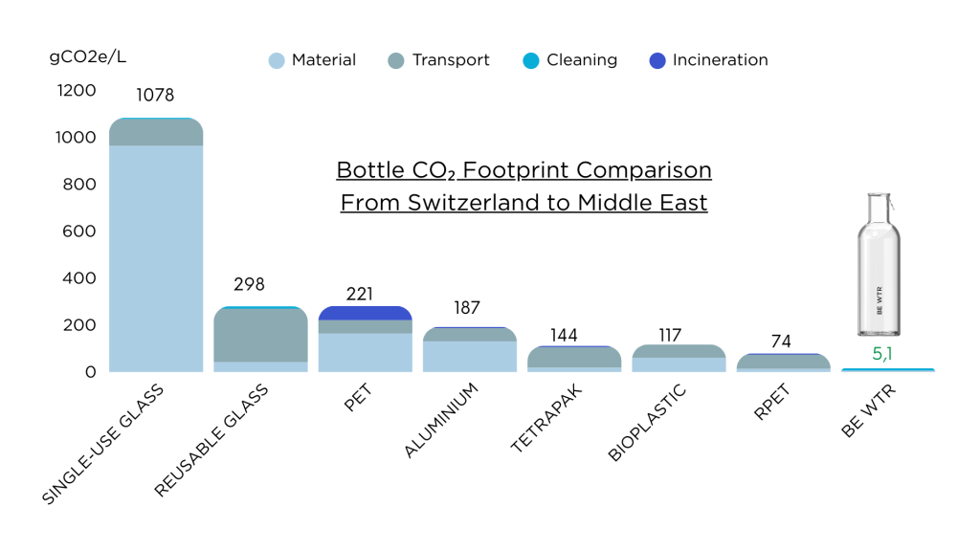Click the PET bar's Incineration segment

pyautogui.click(x=365, y=313)
